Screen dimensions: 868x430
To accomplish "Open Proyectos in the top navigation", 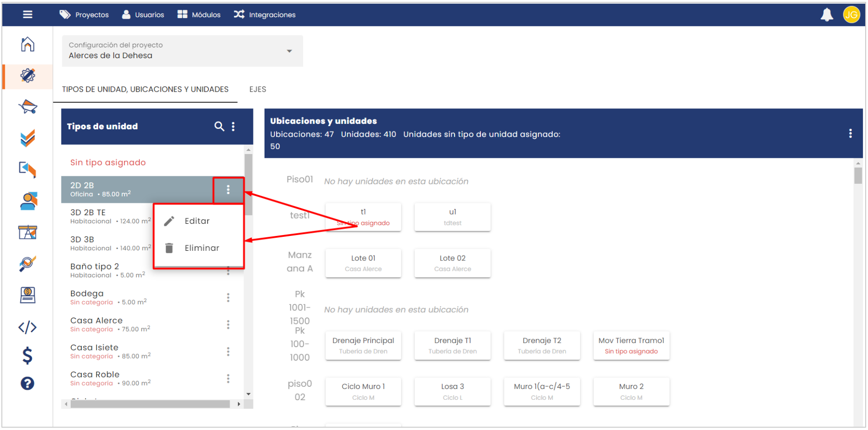I will coord(84,15).
